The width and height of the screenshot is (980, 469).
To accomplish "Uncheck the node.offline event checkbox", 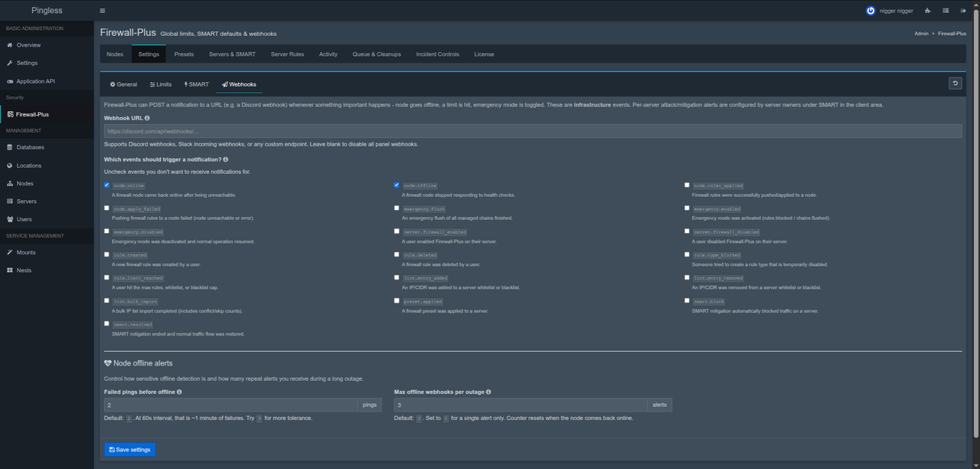I will [397, 185].
